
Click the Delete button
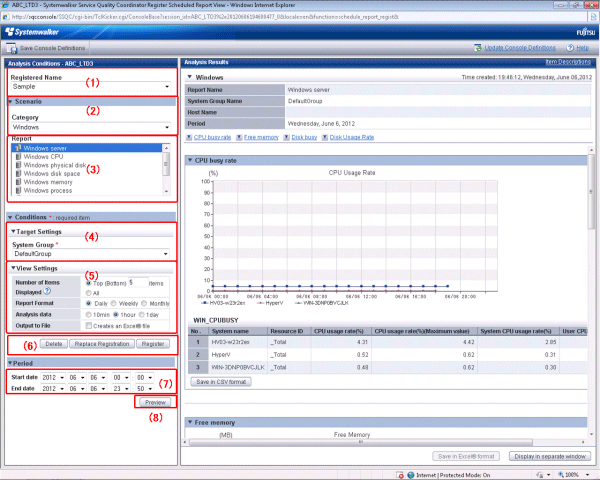pyautogui.click(x=54, y=344)
